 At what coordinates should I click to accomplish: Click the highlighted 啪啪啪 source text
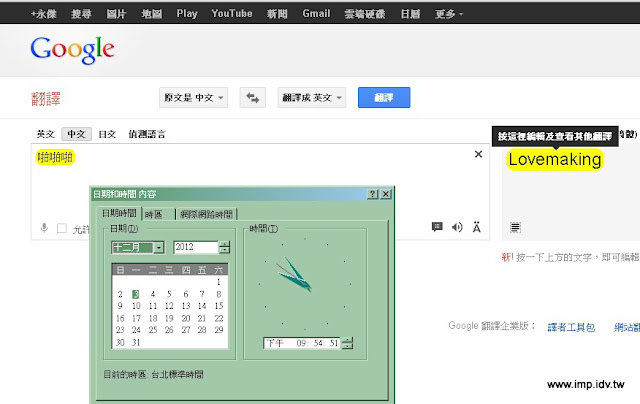[55, 157]
